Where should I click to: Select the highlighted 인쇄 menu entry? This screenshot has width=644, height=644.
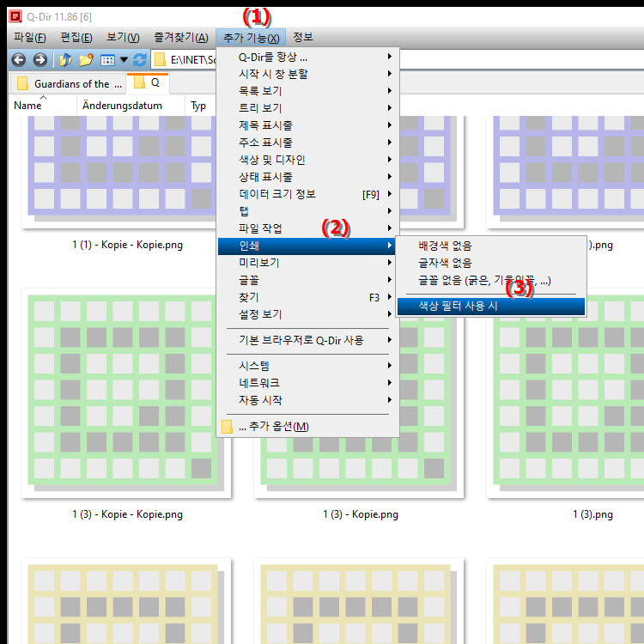[307, 246]
